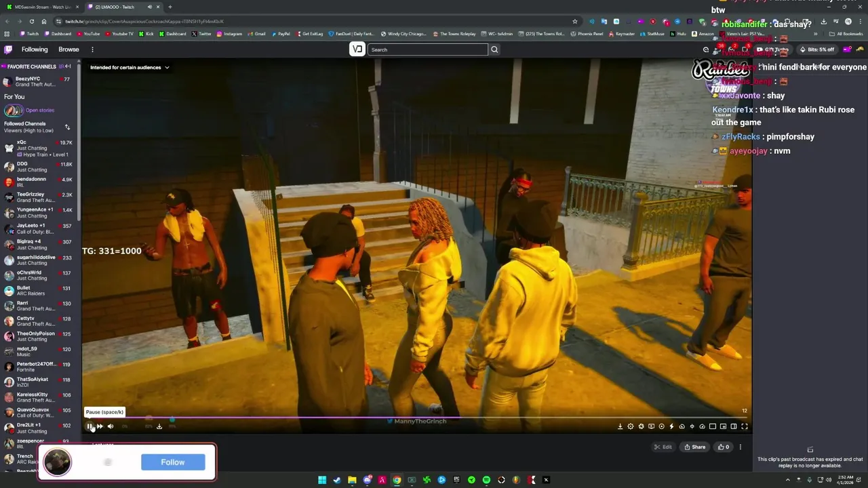Open a new browser tab
This screenshot has height=488, width=868.
point(170,7)
